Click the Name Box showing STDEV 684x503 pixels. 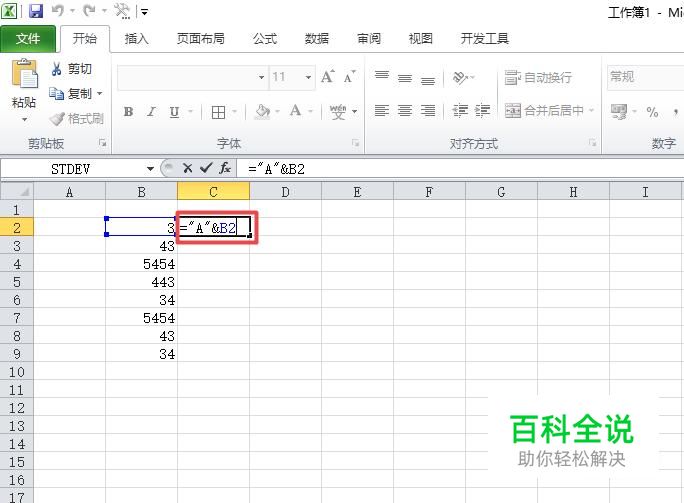73,169
